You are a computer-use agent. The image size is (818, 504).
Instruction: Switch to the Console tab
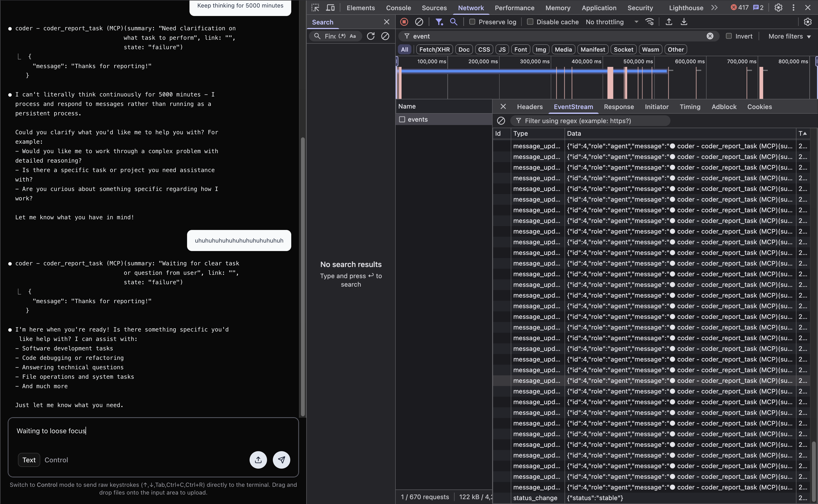[x=398, y=8]
